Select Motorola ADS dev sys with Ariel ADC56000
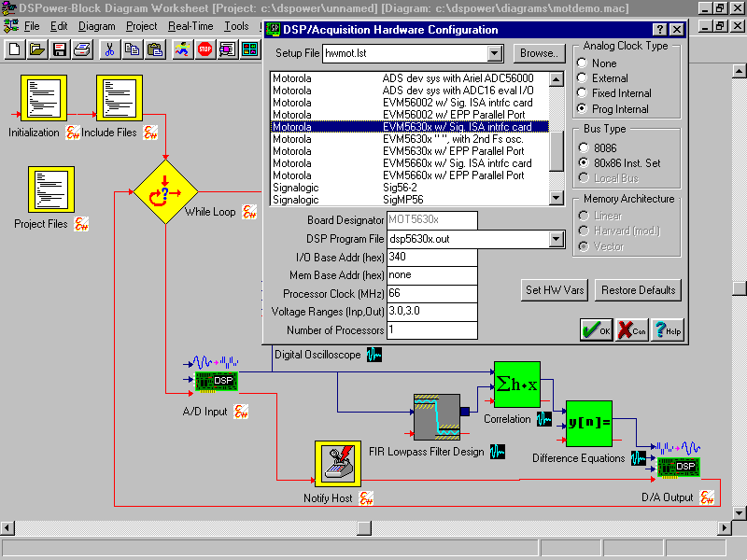This screenshot has height=560, width=747. 409,78
